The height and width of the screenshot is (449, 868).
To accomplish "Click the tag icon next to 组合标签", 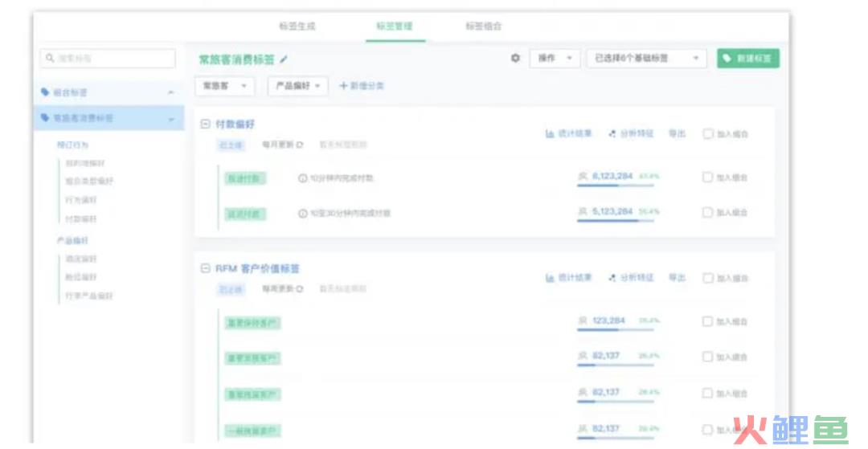I will pos(45,92).
